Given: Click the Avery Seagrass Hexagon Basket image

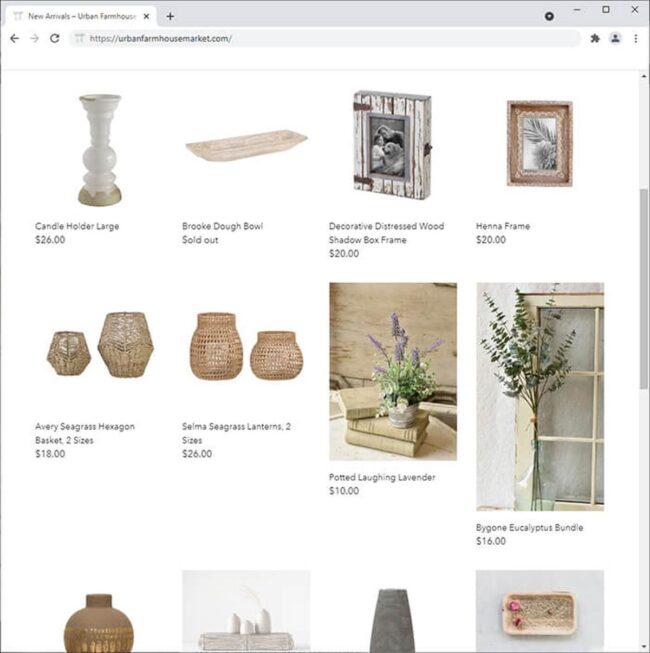Looking at the screenshot, I should point(100,345).
